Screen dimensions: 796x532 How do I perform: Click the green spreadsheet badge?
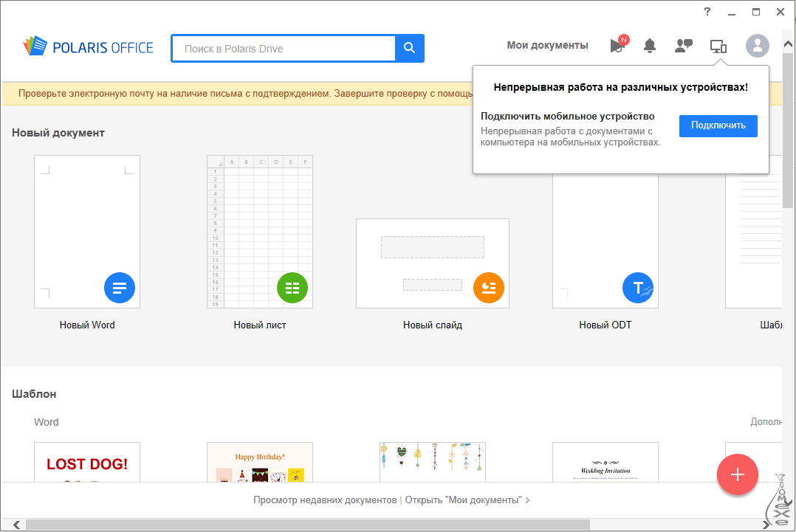[292, 288]
